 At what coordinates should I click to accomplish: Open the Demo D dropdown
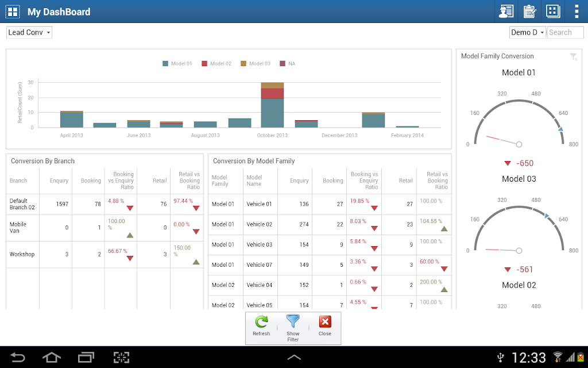pos(527,32)
